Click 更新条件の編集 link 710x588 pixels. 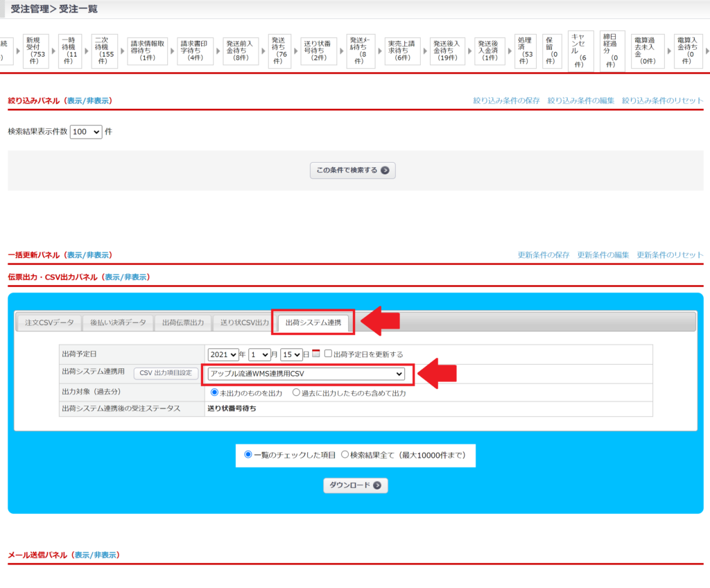pos(603,255)
